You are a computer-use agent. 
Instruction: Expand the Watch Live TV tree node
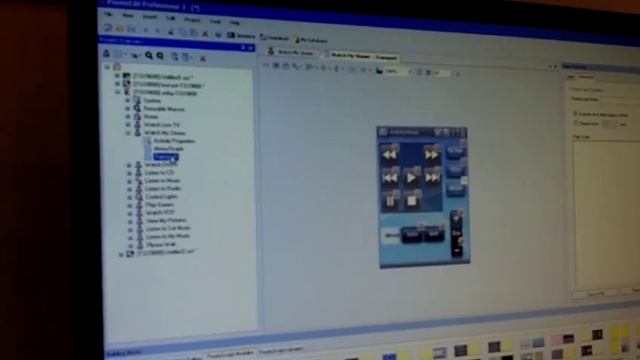tap(128, 124)
